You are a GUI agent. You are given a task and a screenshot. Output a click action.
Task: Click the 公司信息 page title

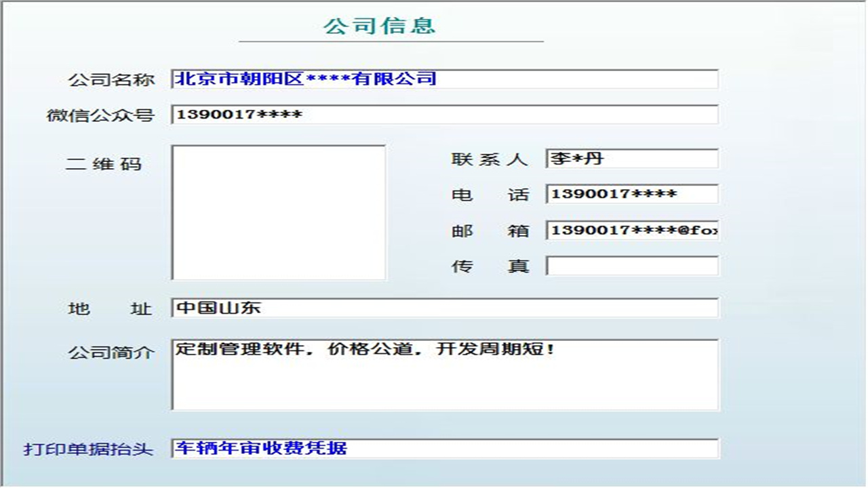381,28
